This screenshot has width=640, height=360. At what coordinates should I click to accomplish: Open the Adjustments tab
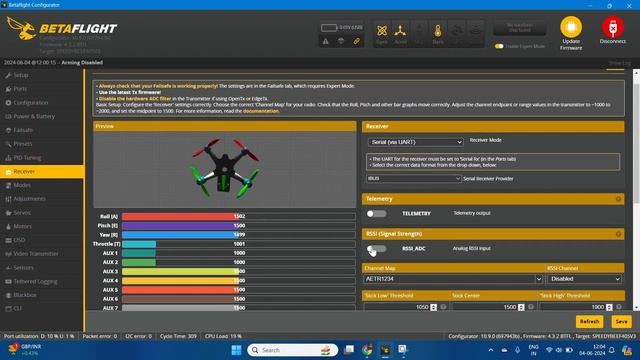(x=42, y=199)
